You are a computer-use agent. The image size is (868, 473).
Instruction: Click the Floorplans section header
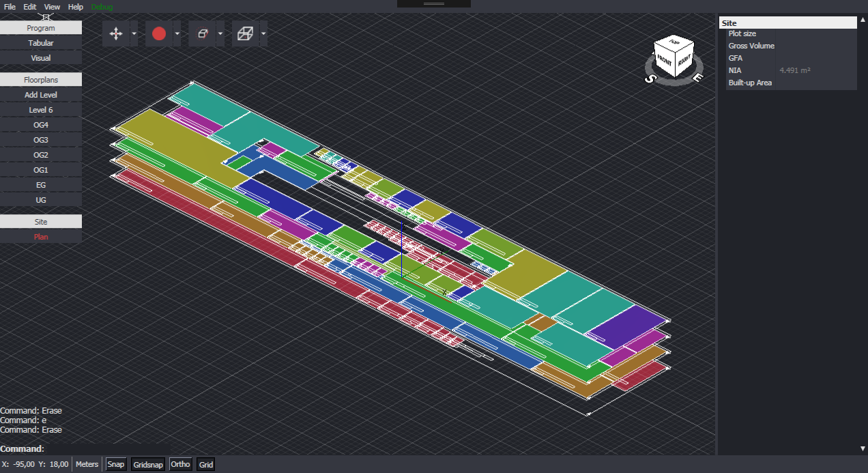coord(41,80)
